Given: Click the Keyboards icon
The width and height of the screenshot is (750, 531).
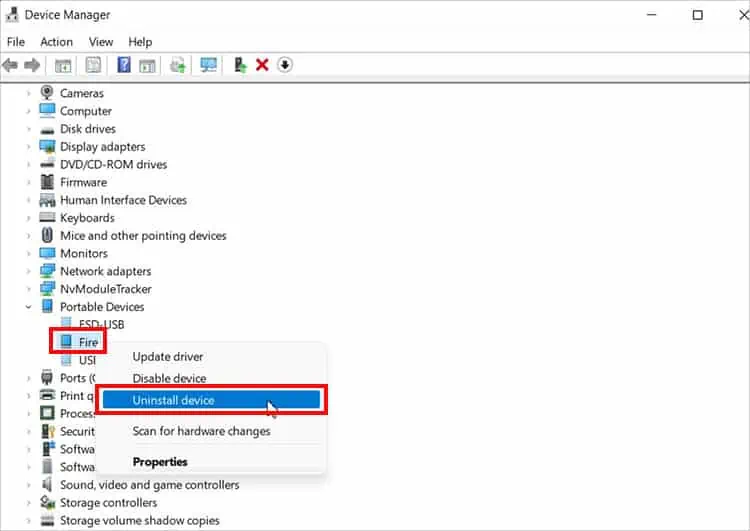Looking at the screenshot, I should coord(47,218).
